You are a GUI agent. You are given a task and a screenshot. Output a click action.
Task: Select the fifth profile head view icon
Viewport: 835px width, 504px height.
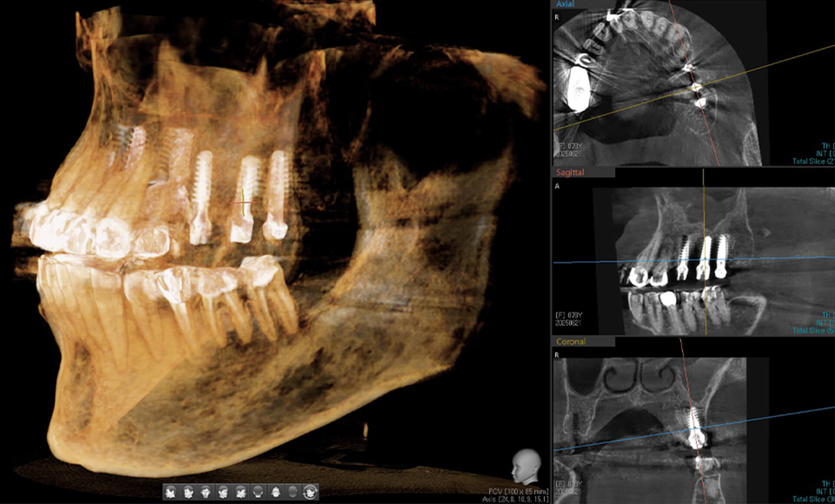pyautogui.click(x=241, y=492)
